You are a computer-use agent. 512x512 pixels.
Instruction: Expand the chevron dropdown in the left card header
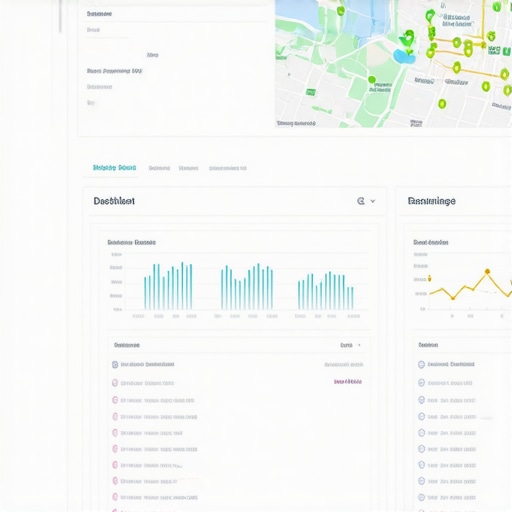(x=373, y=201)
